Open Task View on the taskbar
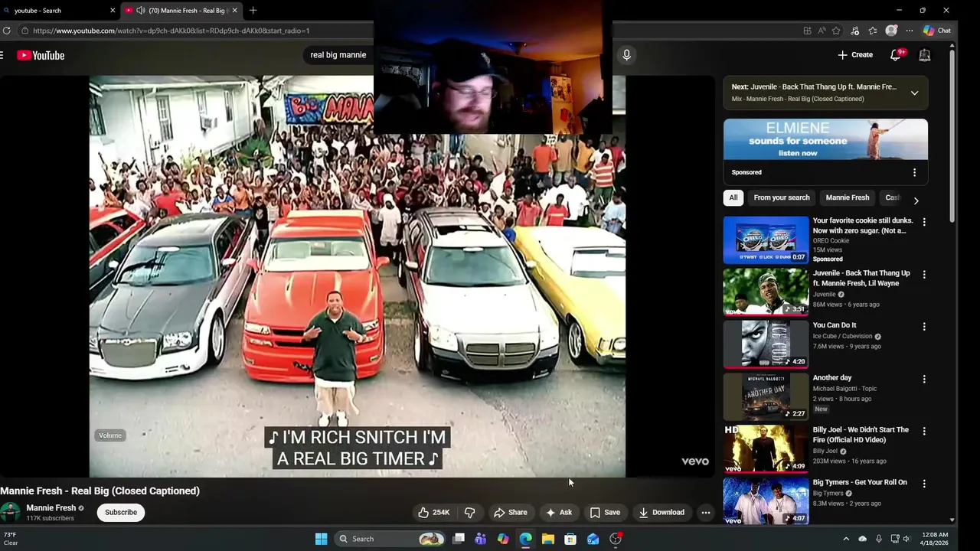This screenshot has width=980, height=551. [x=459, y=539]
